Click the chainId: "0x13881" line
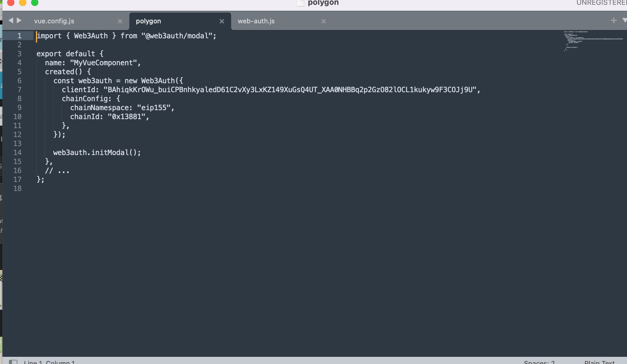 click(110, 117)
